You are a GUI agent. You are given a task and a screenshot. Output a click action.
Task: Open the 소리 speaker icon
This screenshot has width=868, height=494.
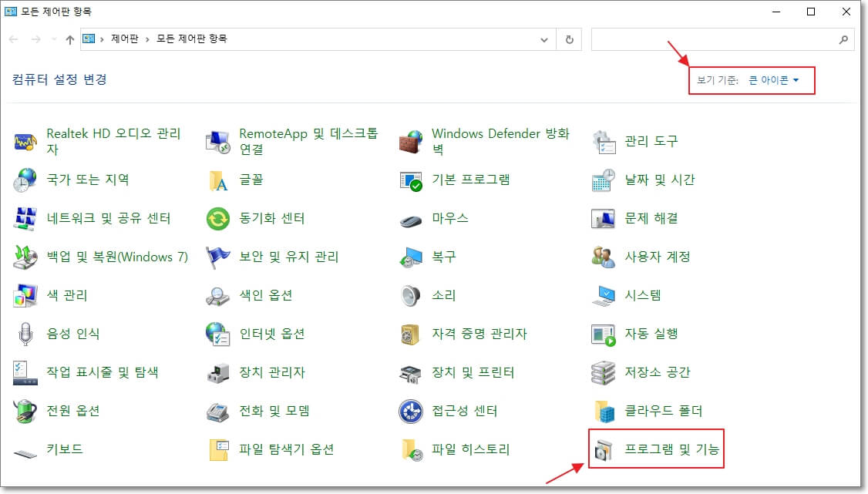pyautogui.click(x=411, y=295)
